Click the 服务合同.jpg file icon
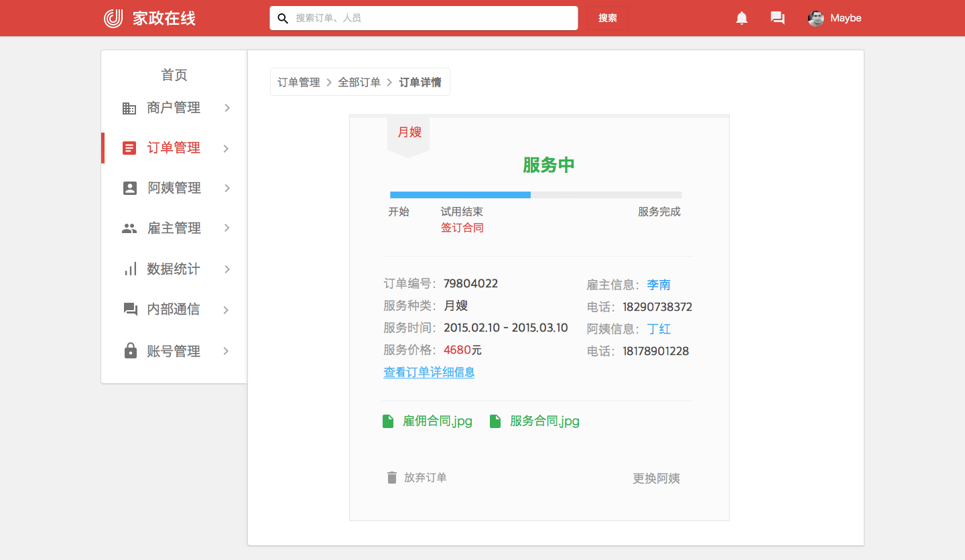This screenshot has width=965, height=560. (x=495, y=421)
